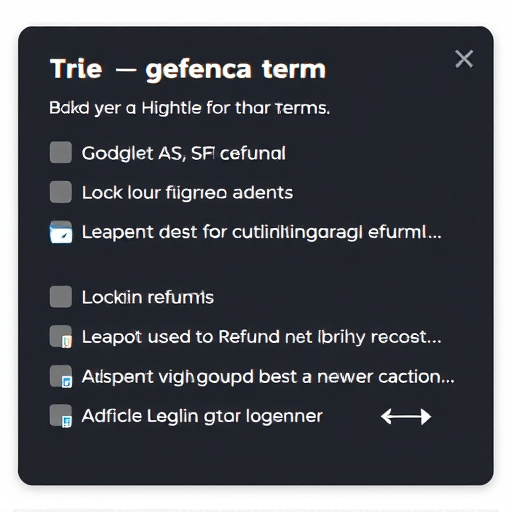This screenshot has height=512, width=512.
Task: Click the double-headed horizontal arrow icon
Action: pos(406,417)
